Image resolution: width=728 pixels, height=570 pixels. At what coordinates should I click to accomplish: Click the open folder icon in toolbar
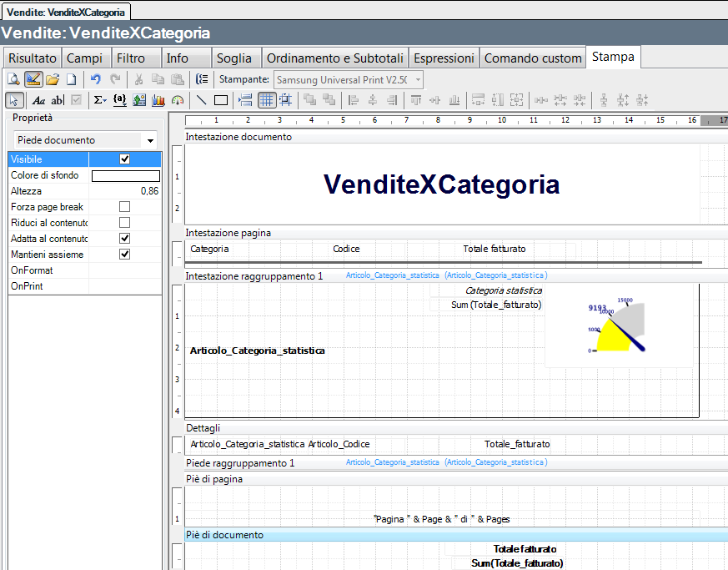coord(53,80)
